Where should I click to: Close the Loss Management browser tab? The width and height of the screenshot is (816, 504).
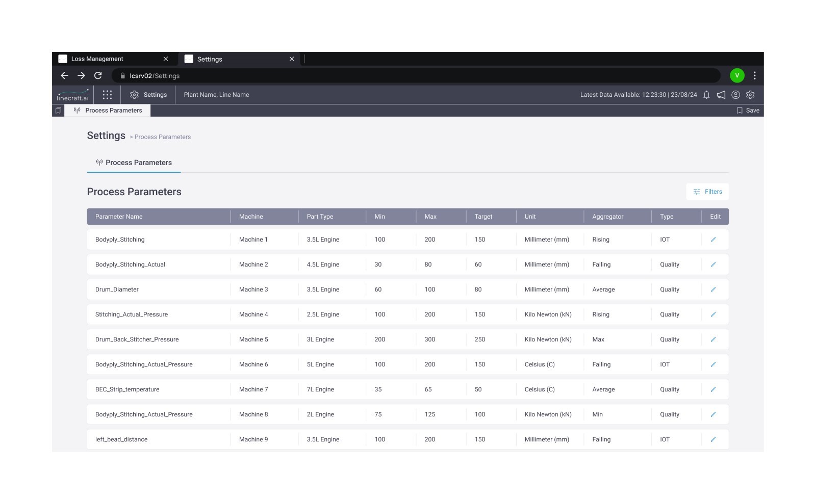tap(166, 59)
